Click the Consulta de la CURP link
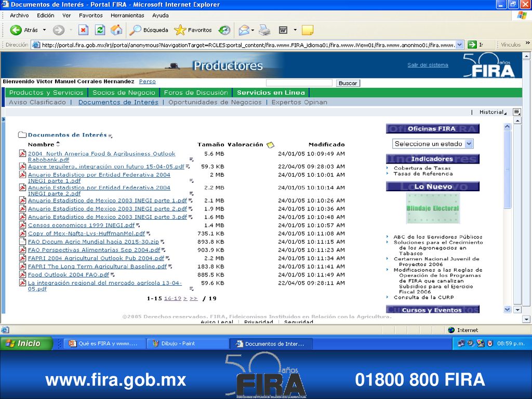This screenshot has height=399, width=532. tap(423, 297)
